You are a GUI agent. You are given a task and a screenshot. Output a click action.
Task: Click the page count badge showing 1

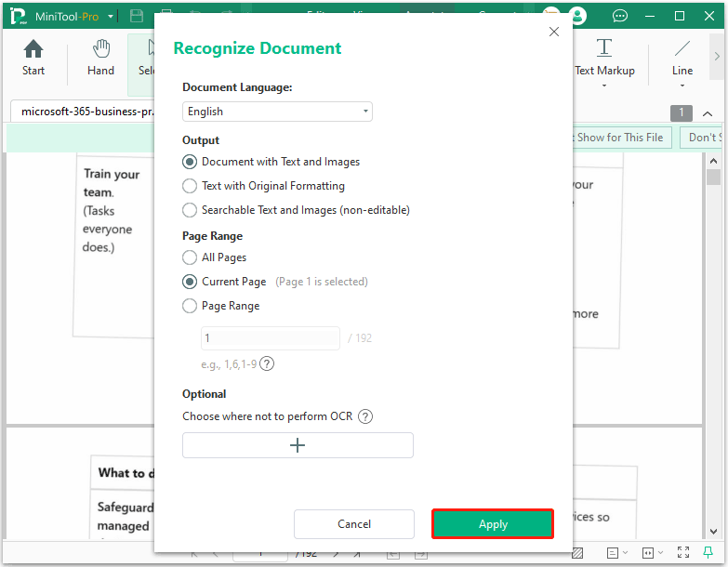[682, 112]
